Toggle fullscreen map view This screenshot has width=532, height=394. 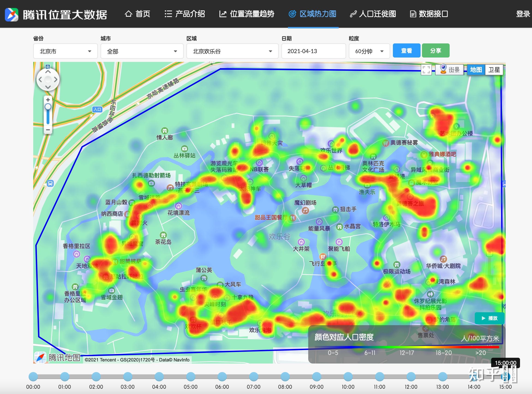426,70
